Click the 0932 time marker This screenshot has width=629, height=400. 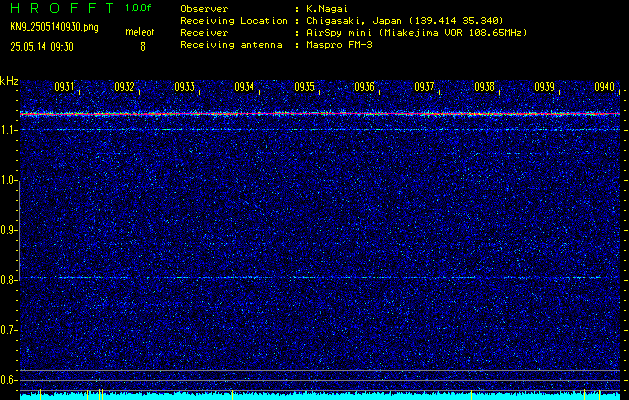coord(124,87)
